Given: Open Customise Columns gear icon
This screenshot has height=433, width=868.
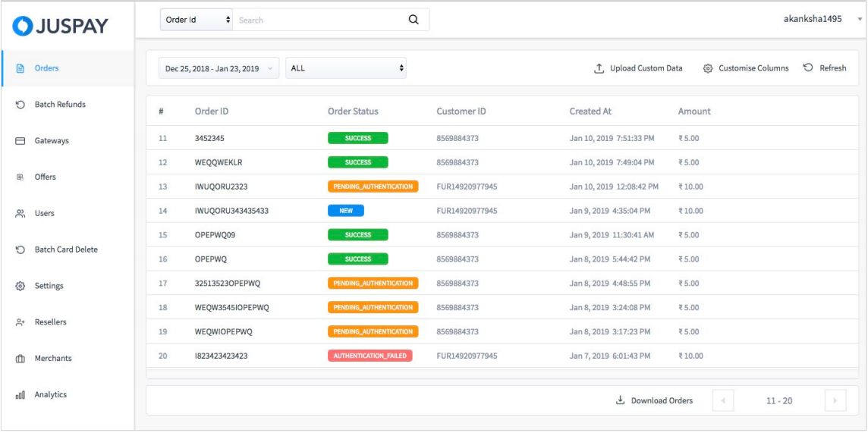Looking at the screenshot, I should [x=707, y=68].
